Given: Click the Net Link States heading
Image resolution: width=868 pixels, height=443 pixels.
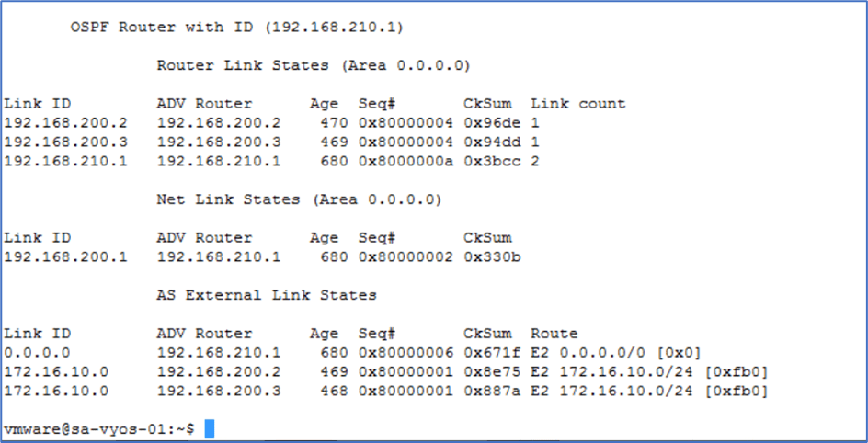Looking at the screenshot, I should 299,199.
